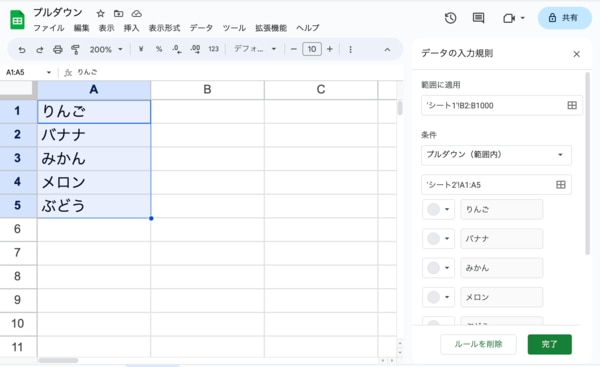Click the font size 10 field
Viewport: 600px width, 367px height.
pyautogui.click(x=312, y=49)
